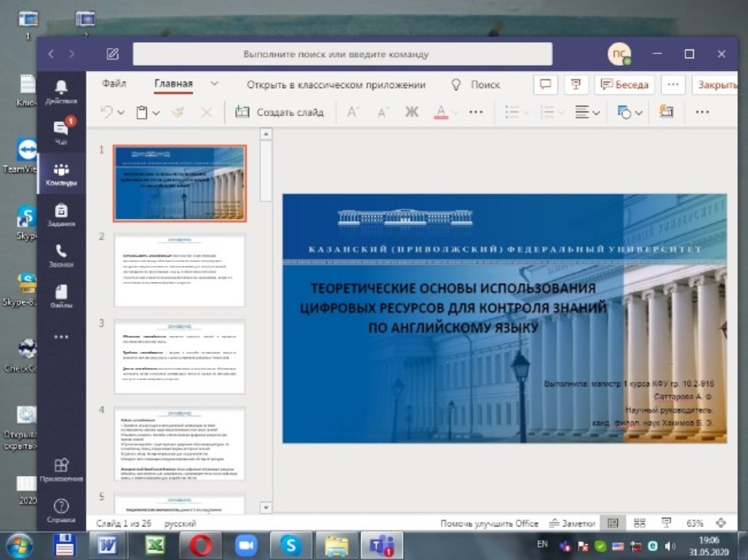Image resolution: width=748 pixels, height=560 pixels.
Task: Switch to the Файл tab
Action: (x=114, y=85)
